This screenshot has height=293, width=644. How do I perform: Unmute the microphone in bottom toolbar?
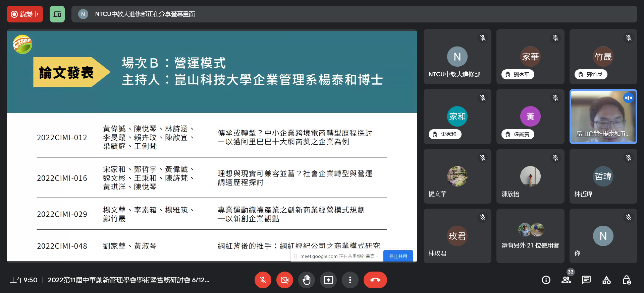click(263, 280)
